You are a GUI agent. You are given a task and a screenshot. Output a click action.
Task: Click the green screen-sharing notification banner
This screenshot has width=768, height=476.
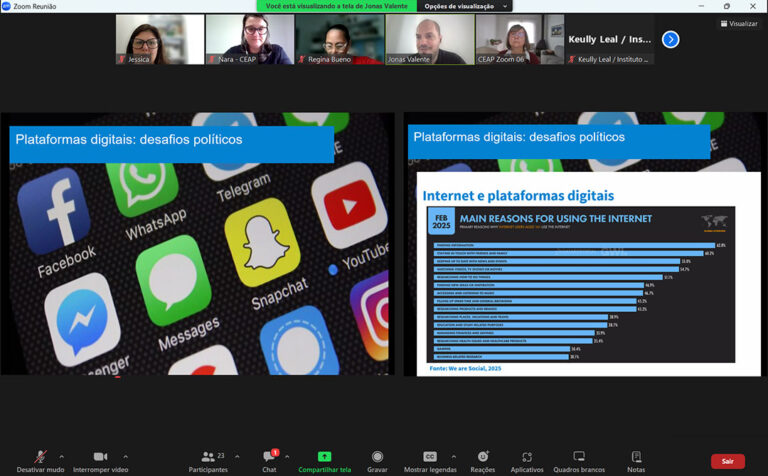(336, 6)
